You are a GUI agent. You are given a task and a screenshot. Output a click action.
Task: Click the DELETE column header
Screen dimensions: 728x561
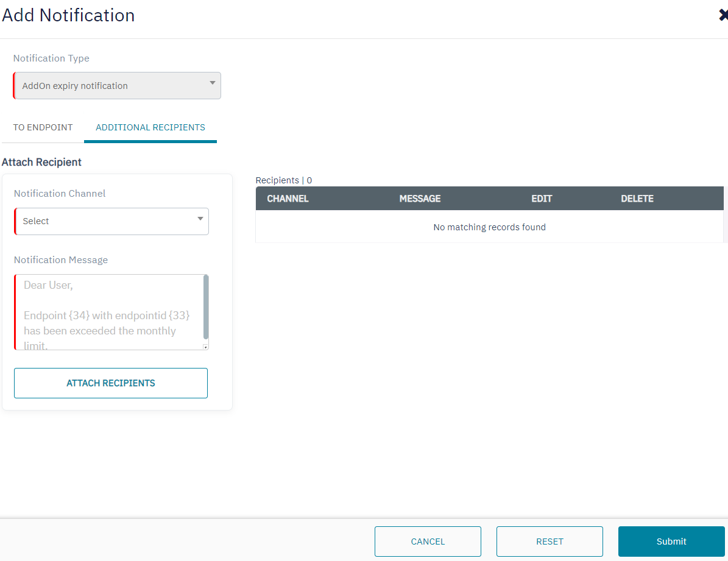[x=637, y=199]
